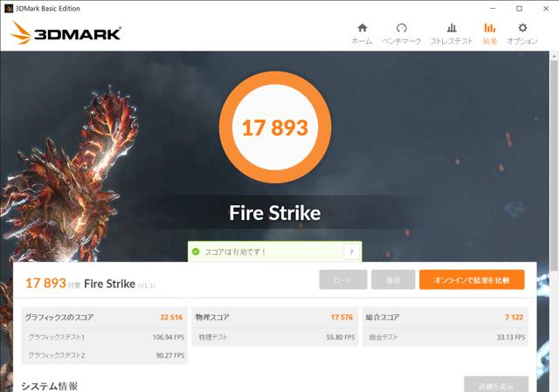Maximize the 3DMark window

pyautogui.click(x=519, y=9)
